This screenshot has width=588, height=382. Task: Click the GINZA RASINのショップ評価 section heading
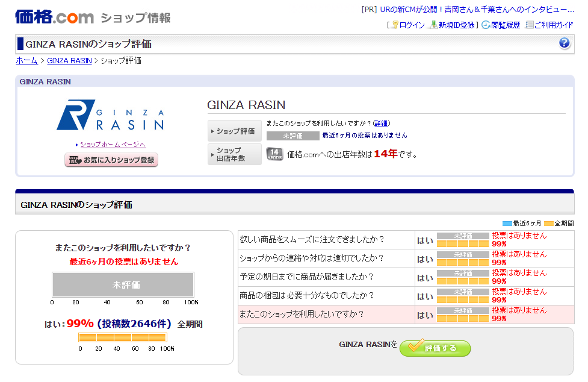tap(76, 204)
